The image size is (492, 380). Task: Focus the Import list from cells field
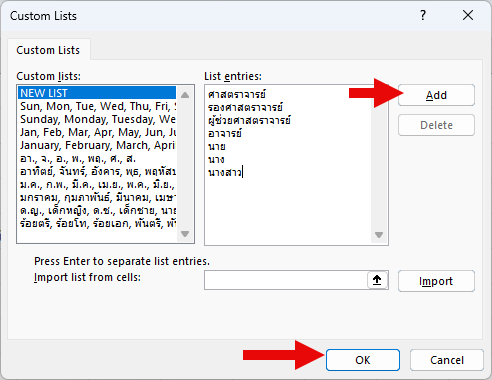point(286,280)
